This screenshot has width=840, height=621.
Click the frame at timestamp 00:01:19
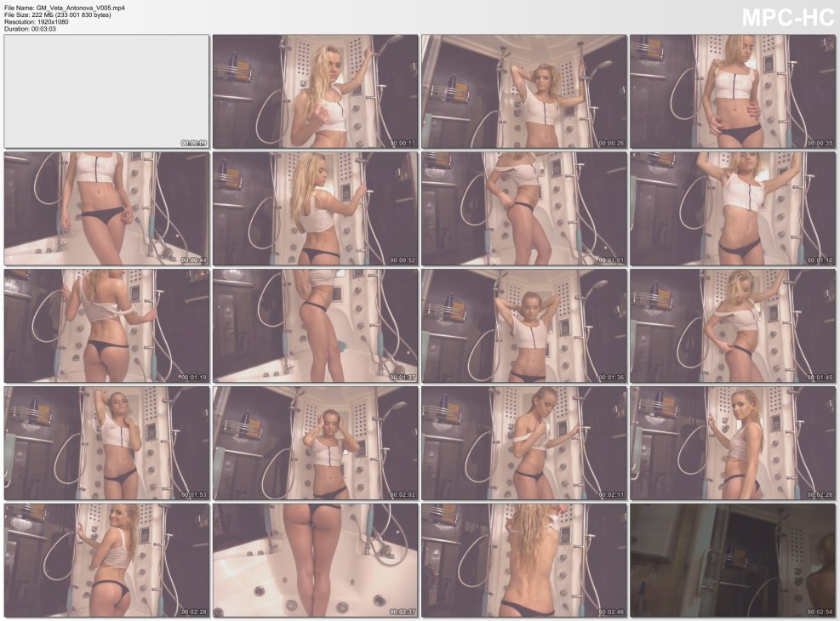pos(106,325)
